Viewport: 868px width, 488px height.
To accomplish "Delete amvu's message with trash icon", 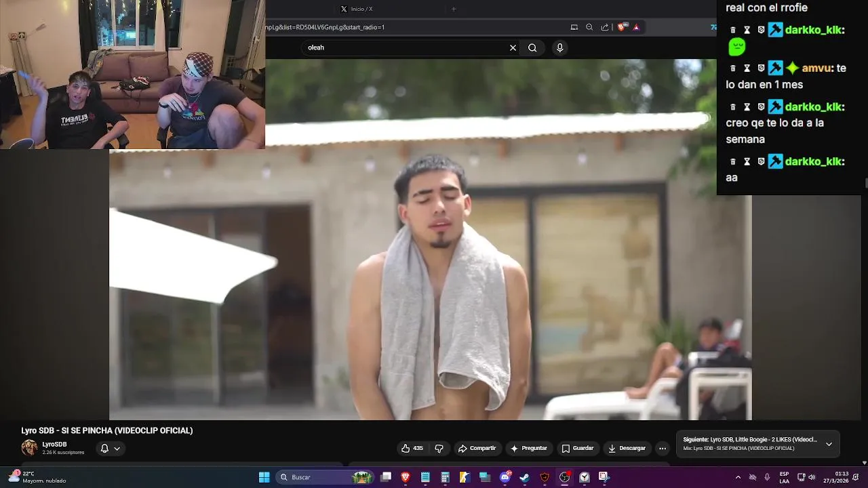I will click(x=733, y=68).
